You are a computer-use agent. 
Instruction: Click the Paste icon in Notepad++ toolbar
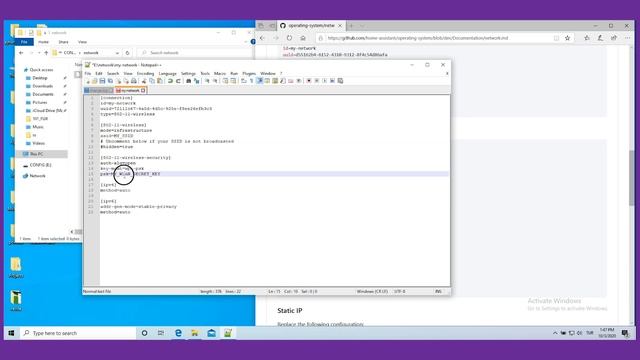159,81
